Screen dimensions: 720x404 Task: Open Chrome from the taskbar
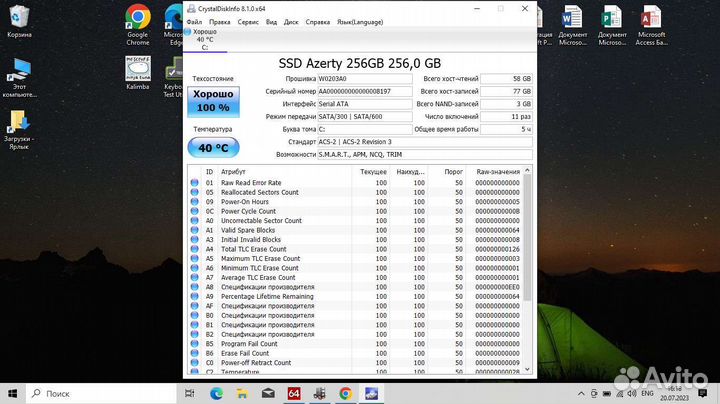[345, 393]
